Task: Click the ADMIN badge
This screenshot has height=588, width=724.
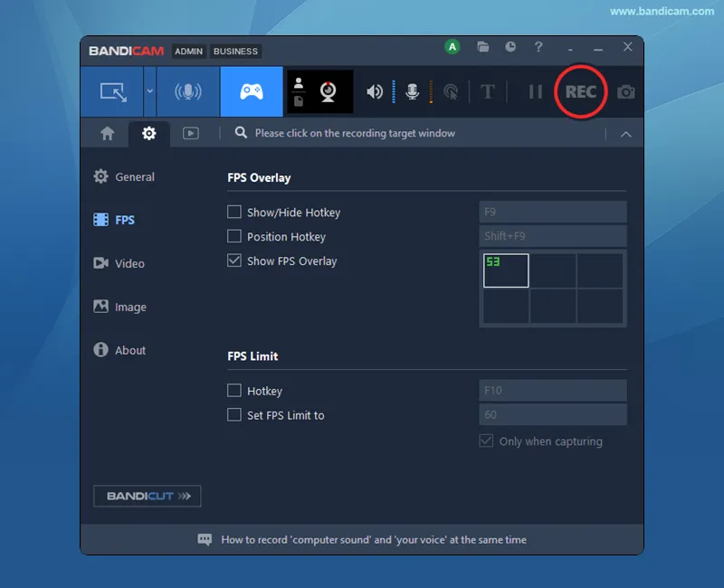Action: click(188, 52)
